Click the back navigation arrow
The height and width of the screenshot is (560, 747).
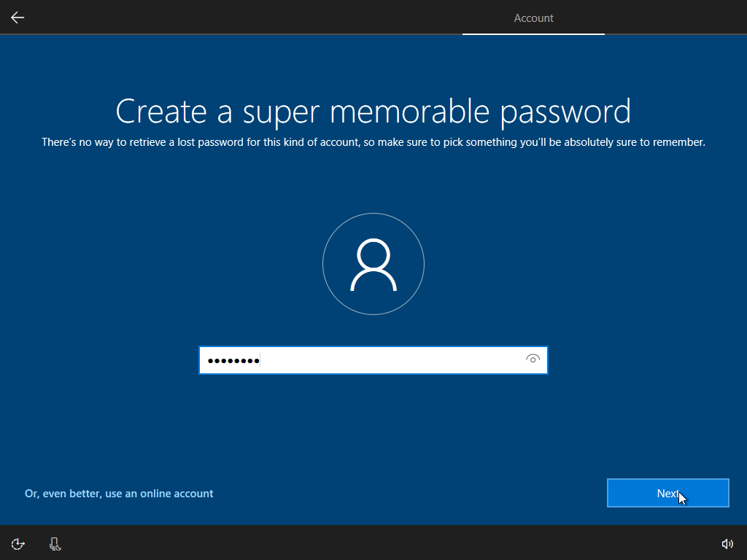pos(17,17)
